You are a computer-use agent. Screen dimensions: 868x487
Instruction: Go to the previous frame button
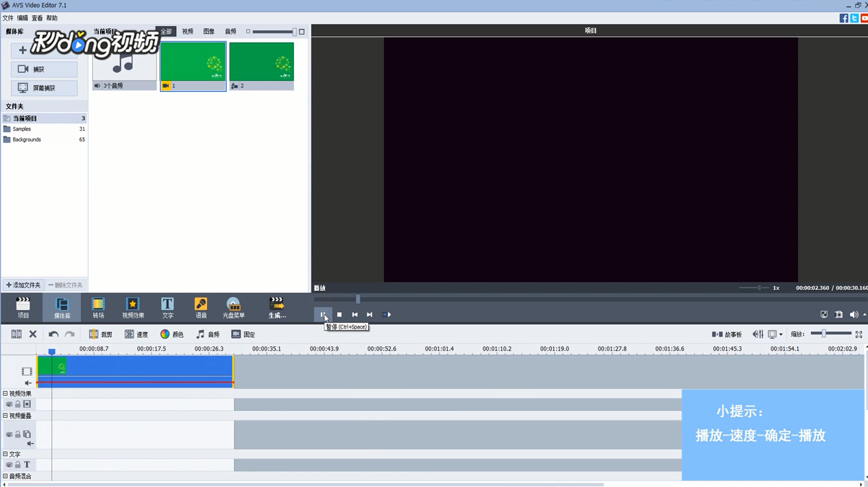tap(354, 315)
